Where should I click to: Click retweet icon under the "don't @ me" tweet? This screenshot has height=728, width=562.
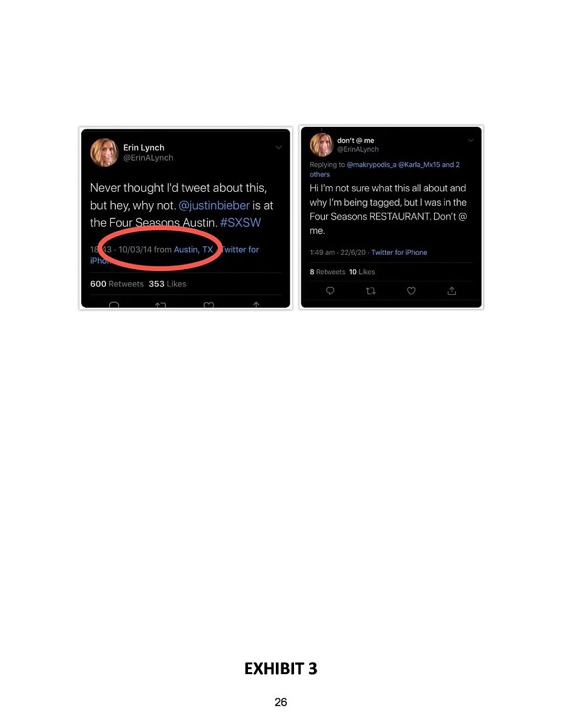pos(370,291)
